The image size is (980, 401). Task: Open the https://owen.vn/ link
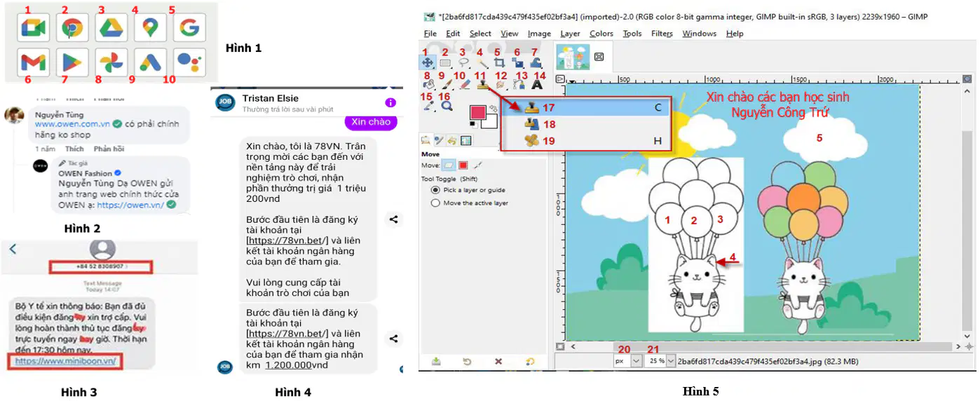click(130, 205)
